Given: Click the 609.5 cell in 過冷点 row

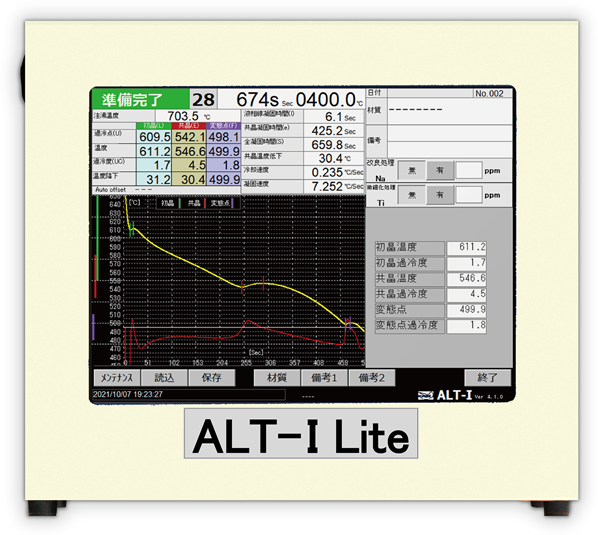Looking at the screenshot, I should (154, 137).
